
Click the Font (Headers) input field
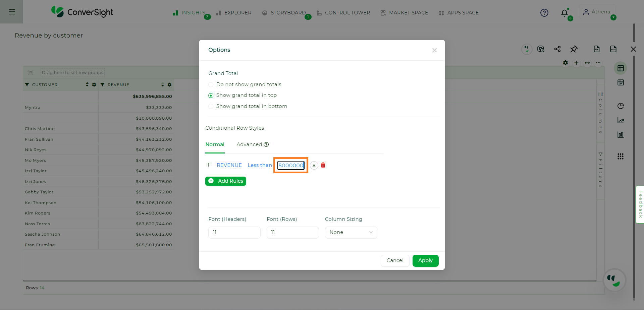click(234, 232)
